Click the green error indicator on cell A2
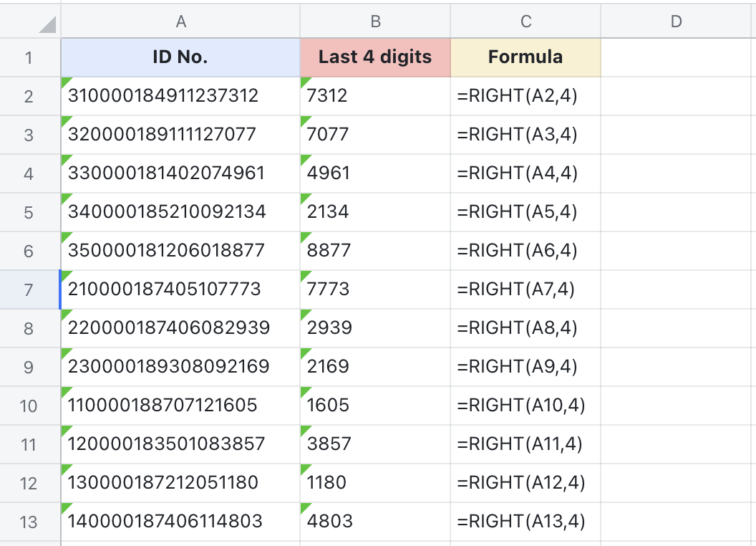Image resolution: width=756 pixels, height=546 pixels. pyautogui.click(x=65, y=80)
